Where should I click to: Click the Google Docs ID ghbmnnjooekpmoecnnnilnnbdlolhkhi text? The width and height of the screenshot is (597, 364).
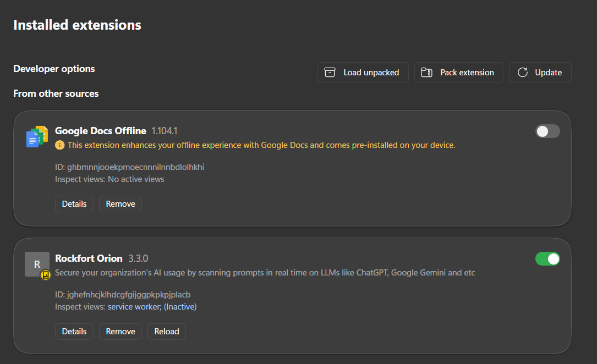[129, 167]
